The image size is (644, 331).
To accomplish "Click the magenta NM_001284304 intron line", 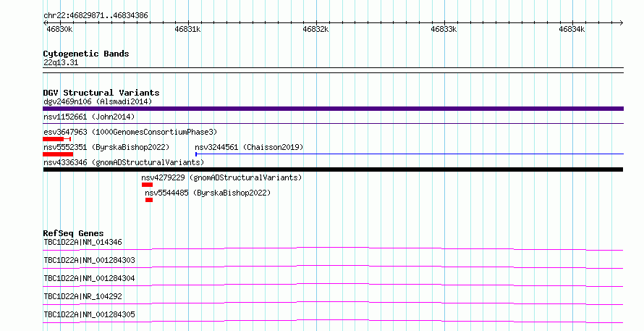I will click(x=333, y=284).
